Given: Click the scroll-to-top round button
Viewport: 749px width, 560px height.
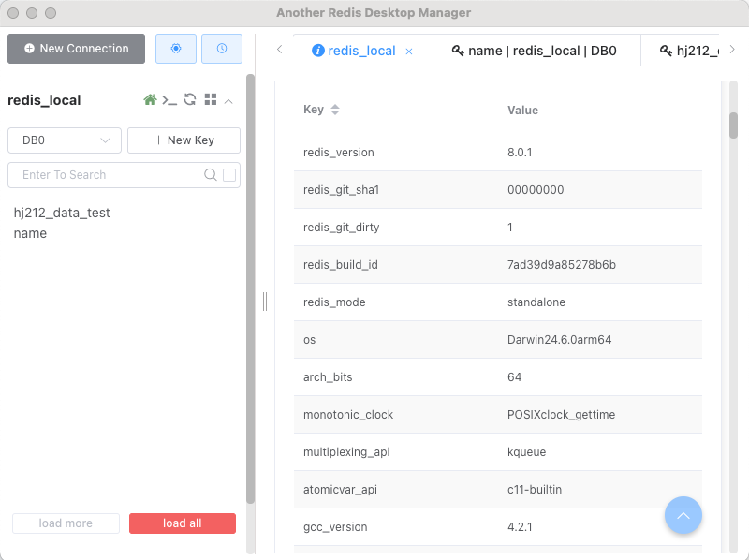Looking at the screenshot, I should [x=683, y=515].
